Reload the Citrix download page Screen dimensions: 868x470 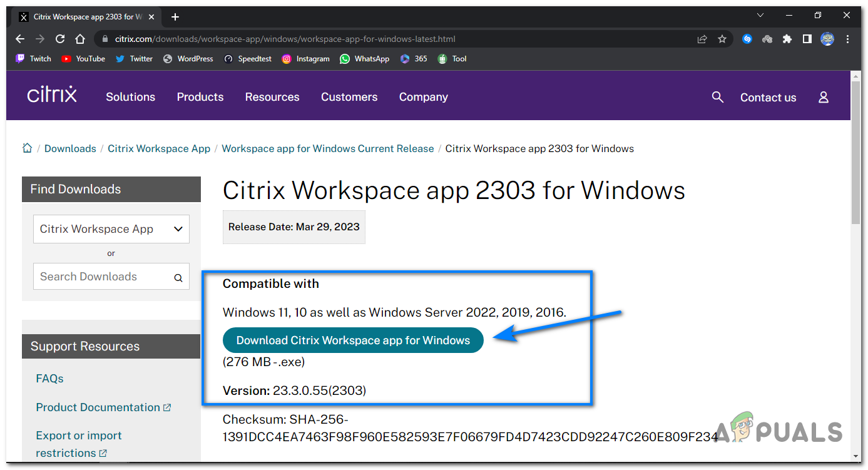(x=60, y=39)
